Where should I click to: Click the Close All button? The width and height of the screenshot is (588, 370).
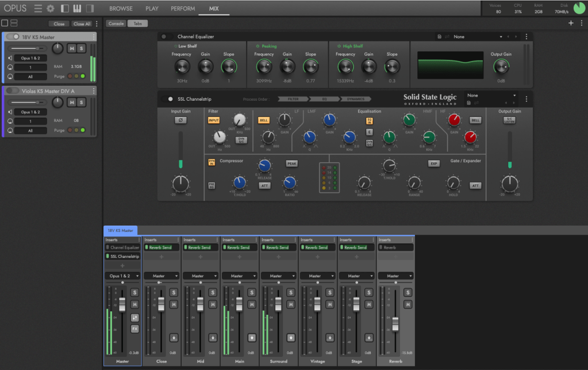(81, 24)
